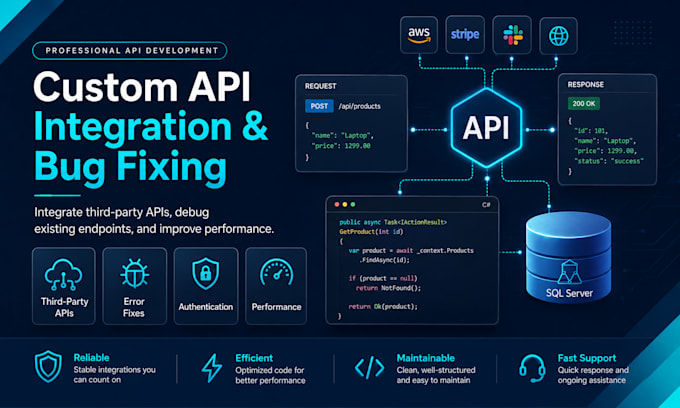Click the green dot in code window
The height and width of the screenshot is (408, 680).
pos(353,204)
